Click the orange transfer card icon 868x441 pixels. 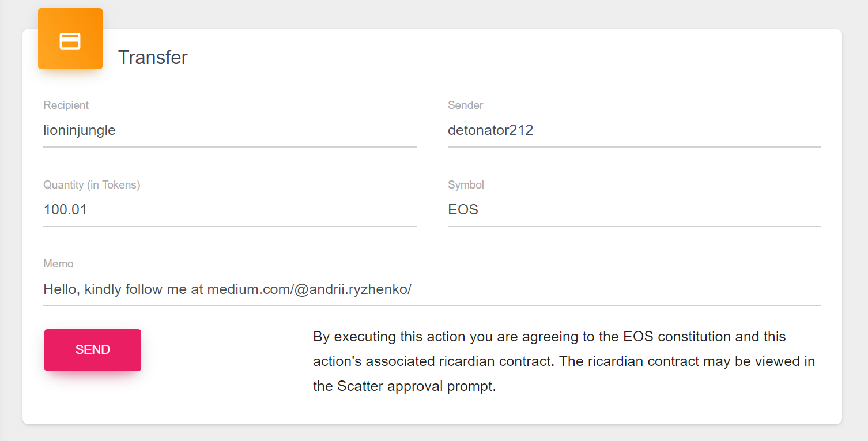pyautogui.click(x=70, y=39)
